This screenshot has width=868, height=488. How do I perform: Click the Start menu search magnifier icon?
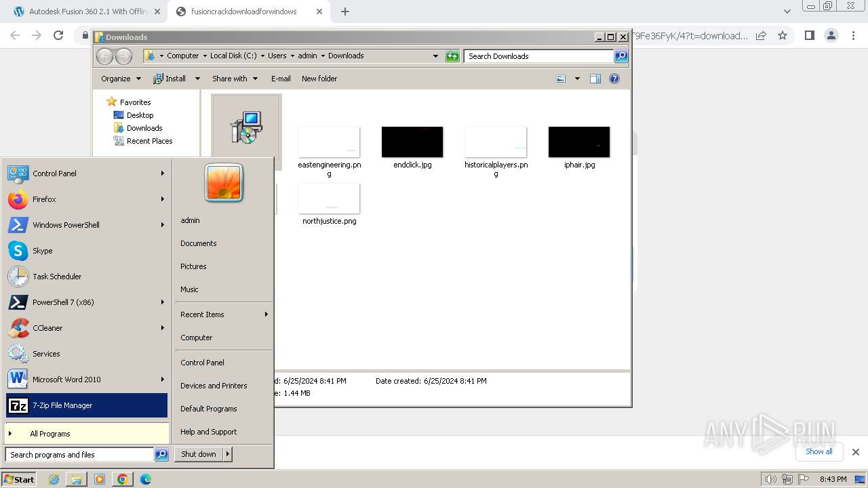(161, 455)
